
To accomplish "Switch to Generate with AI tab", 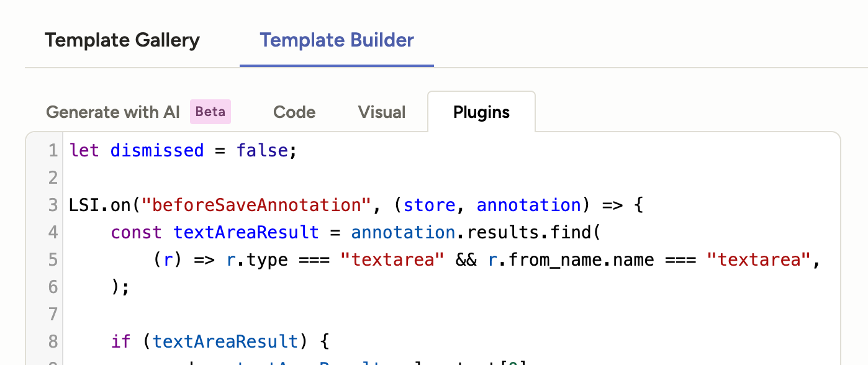I will click(x=113, y=112).
